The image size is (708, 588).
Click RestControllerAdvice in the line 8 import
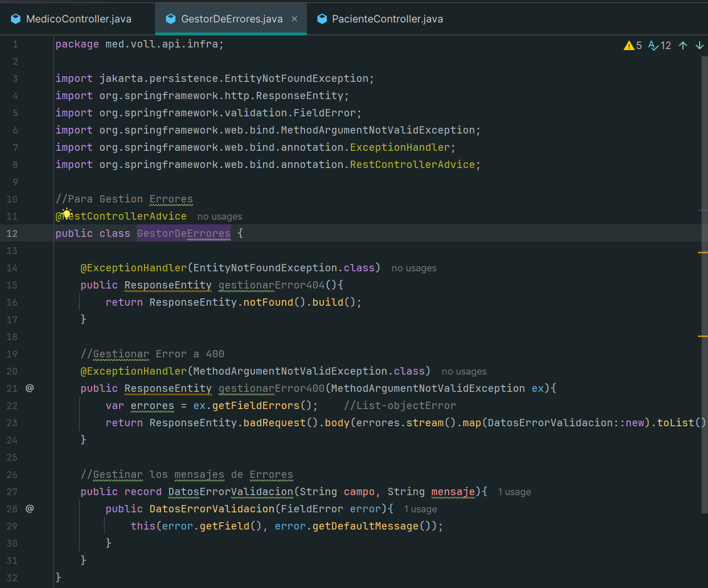pyautogui.click(x=412, y=164)
